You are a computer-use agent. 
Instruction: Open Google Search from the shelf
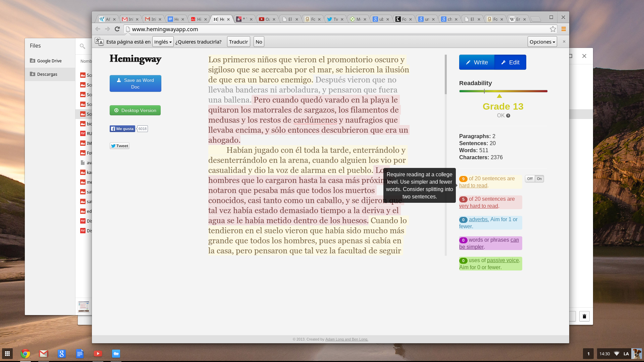click(x=61, y=354)
